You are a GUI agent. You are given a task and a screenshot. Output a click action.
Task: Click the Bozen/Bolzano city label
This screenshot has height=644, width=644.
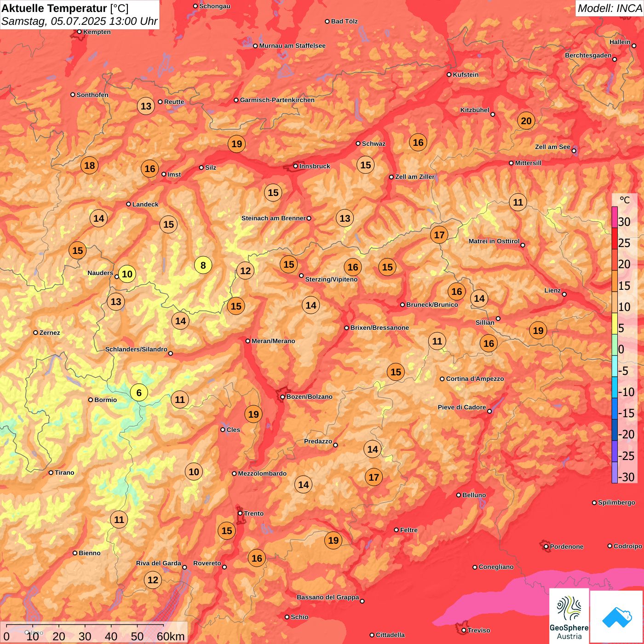tap(309, 397)
